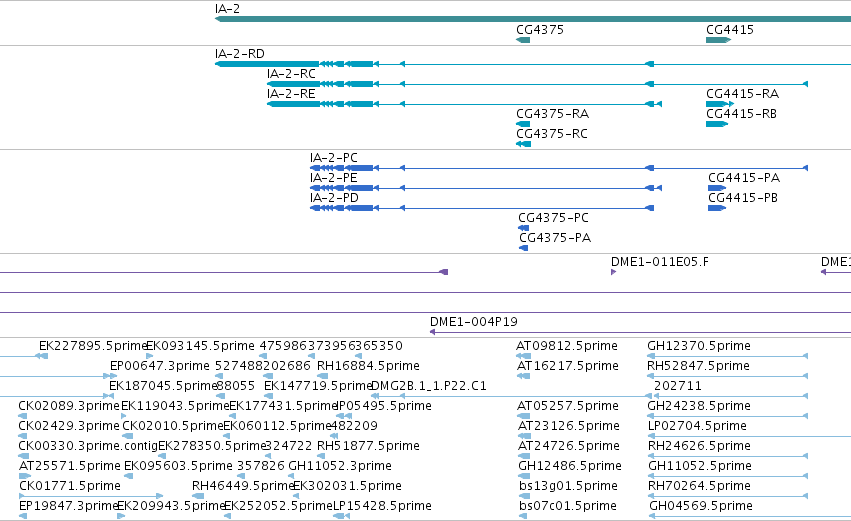
Task: Select transcript CG4415-RB label
Action: click(x=741, y=114)
